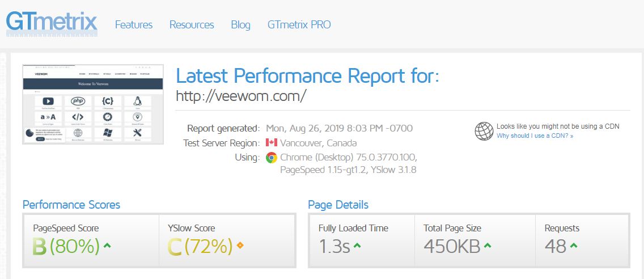
Task: Click the green arrow beside 450KB
Action: [x=488, y=246]
